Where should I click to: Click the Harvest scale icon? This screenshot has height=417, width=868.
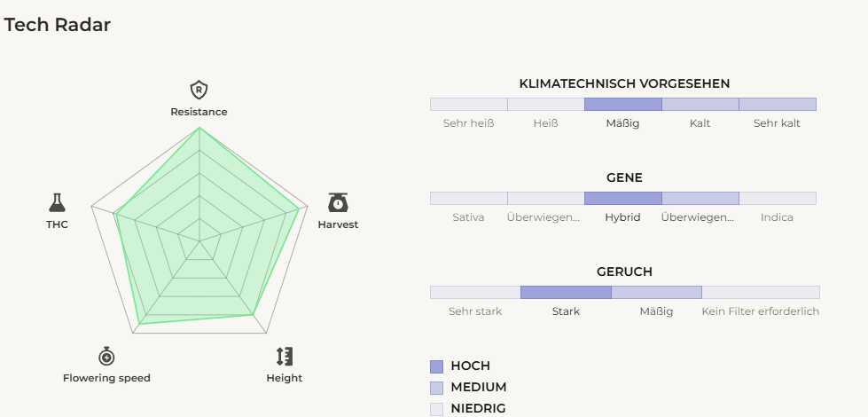338,202
